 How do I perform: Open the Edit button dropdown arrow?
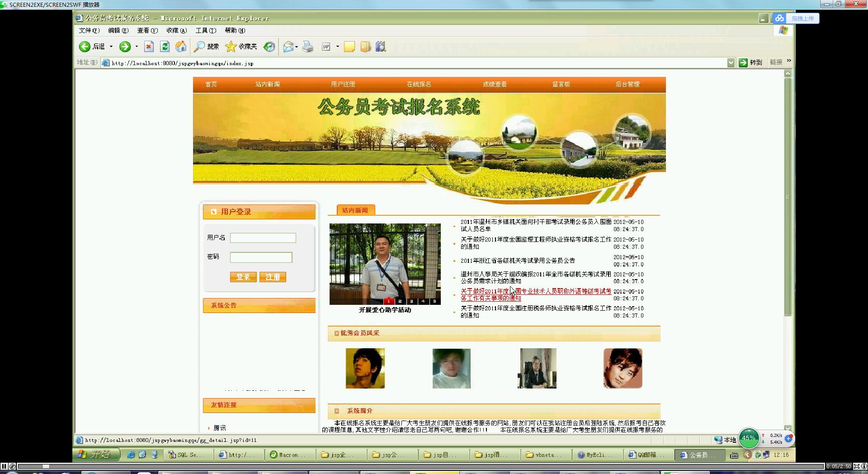pos(338,47)
